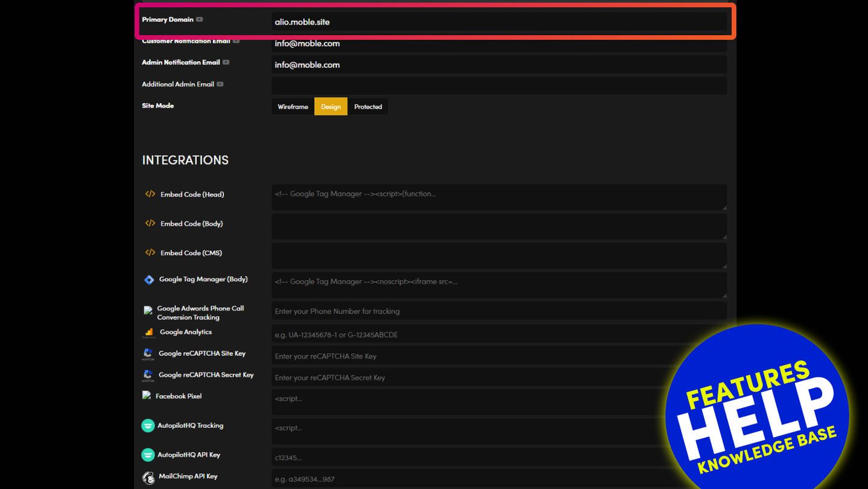Viewport: 868px width, 489px height.
Task: Click the Google reCAPTCHA Site Key icon
Action: click(148, 354)
